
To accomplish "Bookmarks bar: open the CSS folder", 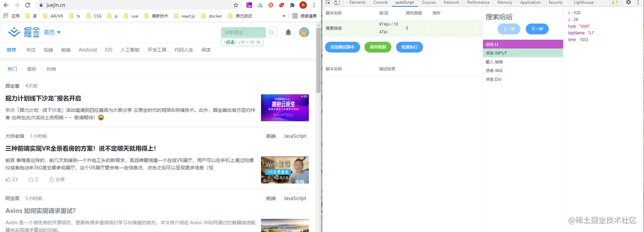I will 94,16.
